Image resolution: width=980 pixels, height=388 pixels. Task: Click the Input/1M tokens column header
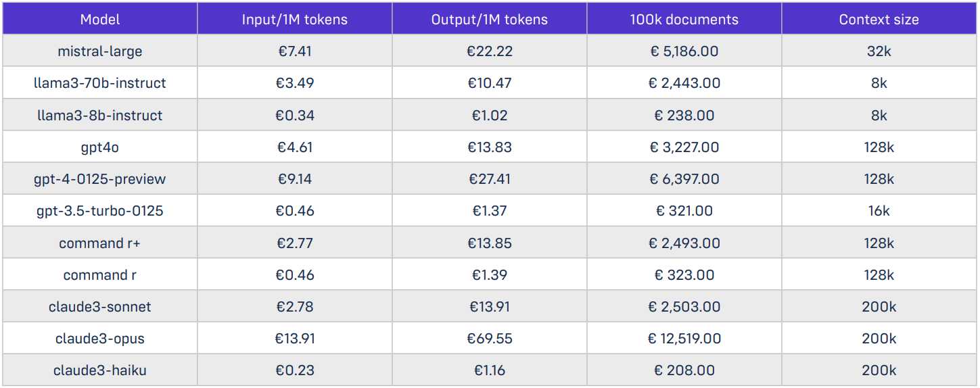(294, 19)
